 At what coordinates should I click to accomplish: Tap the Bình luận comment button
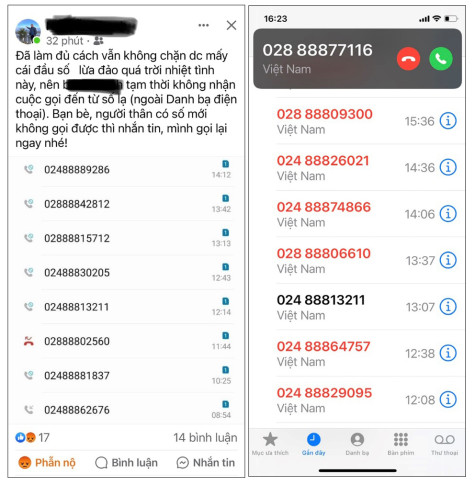[x=126, y=463]
